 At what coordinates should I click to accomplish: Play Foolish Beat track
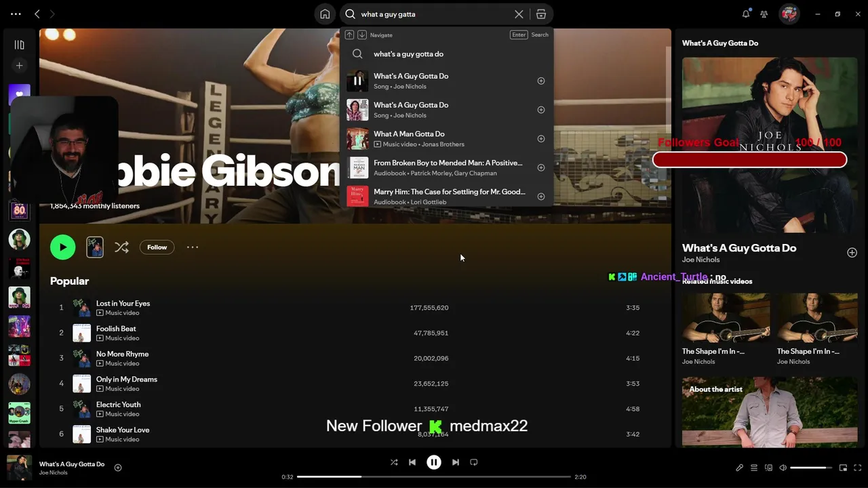(61, 333)
